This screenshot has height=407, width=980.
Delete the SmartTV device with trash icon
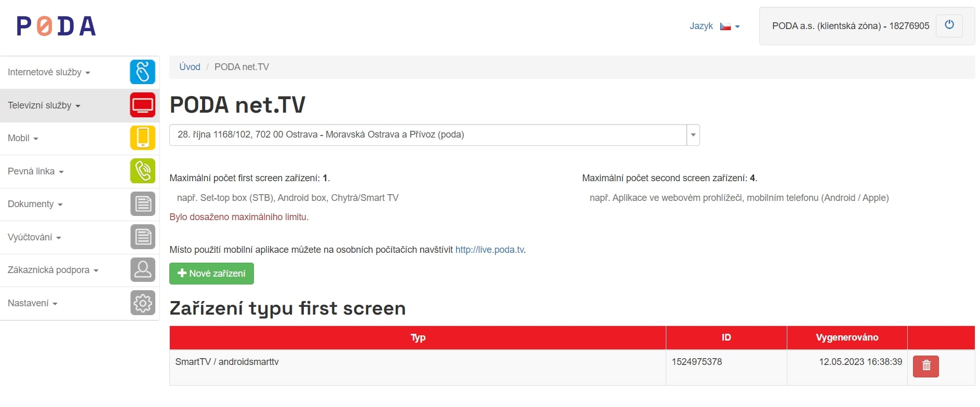point(925,366)
